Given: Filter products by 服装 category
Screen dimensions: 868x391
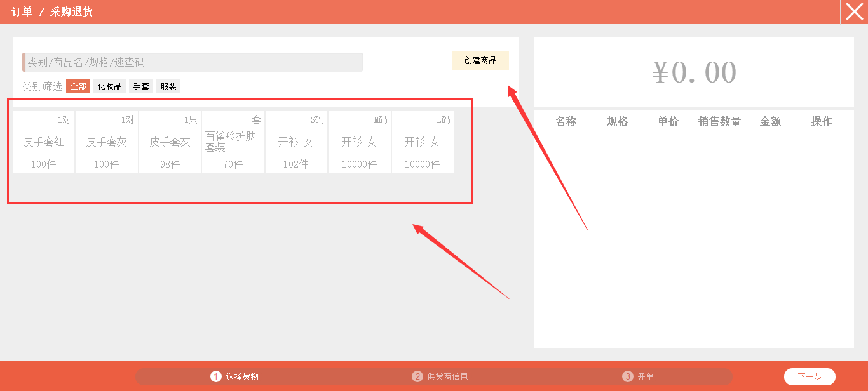Looking at the screenshot, I should (x=168, y=86).
